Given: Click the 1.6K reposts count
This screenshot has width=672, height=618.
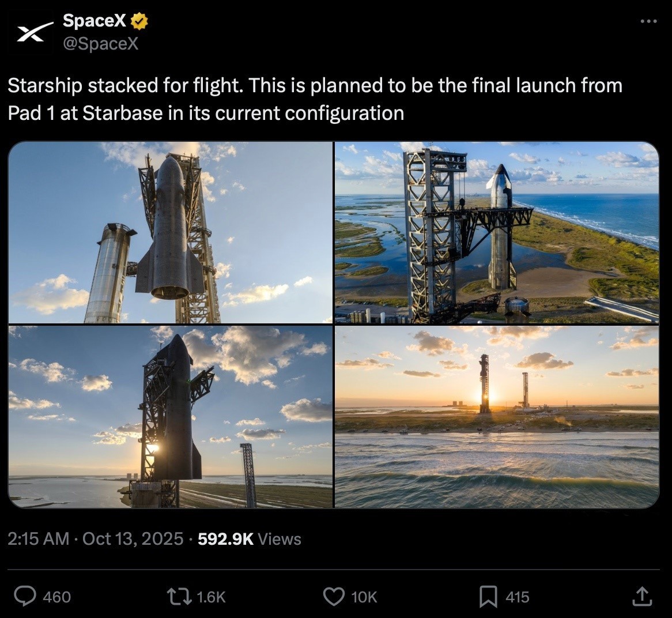Looking at the screenshot, I should [211, 597].
